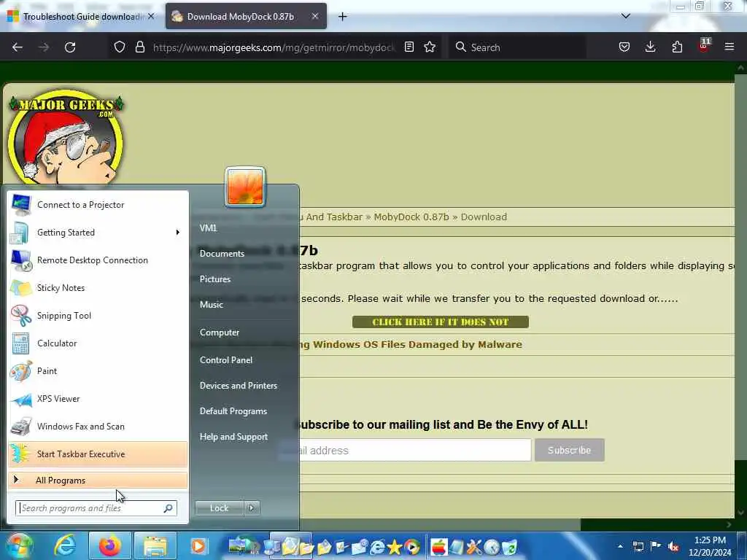Launch media player taskbar button with orange play
The image size is (747, 560).
198,546
